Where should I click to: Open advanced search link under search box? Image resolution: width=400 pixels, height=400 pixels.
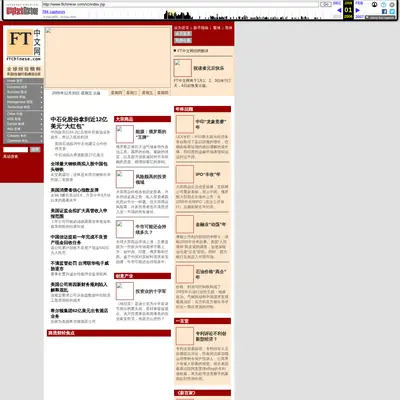11,157
